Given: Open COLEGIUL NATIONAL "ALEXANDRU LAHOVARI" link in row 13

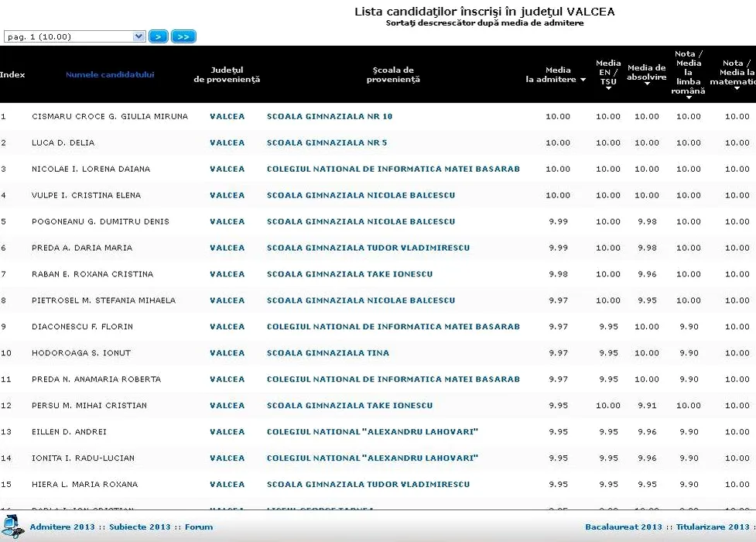Looking at the screenshot, I should (x=372, y=432).
